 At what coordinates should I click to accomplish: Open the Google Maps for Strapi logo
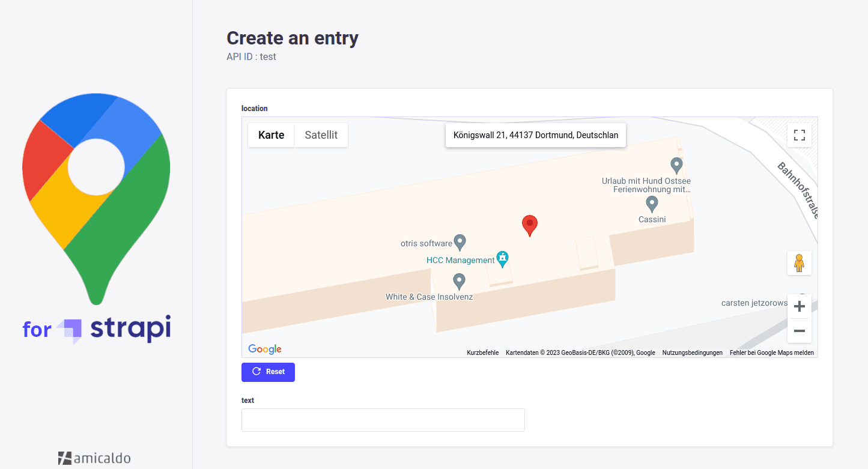pos(96,219)
